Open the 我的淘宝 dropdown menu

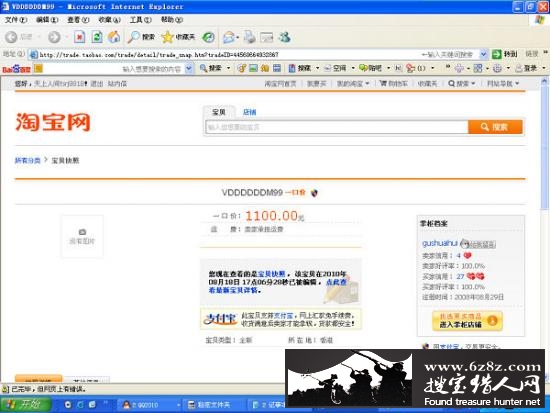click(353, 84)
